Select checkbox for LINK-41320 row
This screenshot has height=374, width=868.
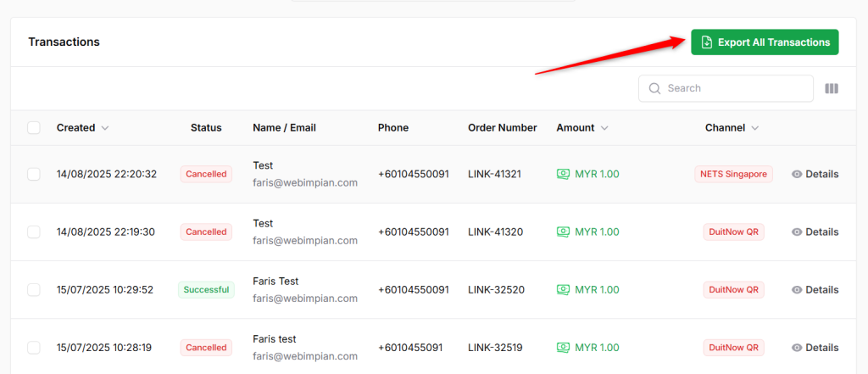pos(34,232)
